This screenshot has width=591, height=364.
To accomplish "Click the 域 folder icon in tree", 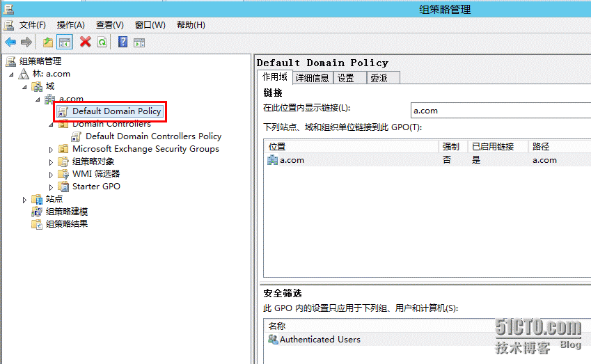I will (37, 87).
